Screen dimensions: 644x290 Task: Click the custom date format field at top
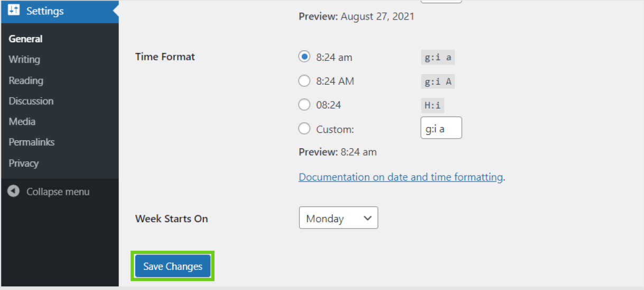(x=441, y=1)
